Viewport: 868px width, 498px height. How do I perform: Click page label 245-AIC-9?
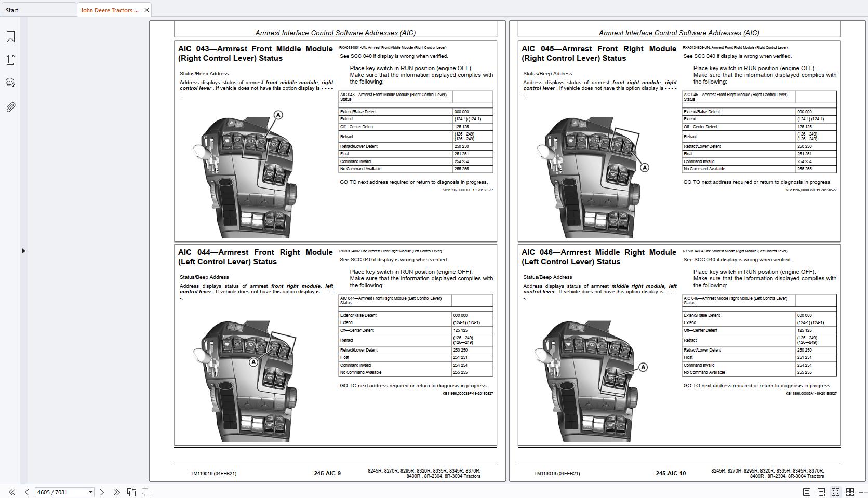tap(327, 473)
